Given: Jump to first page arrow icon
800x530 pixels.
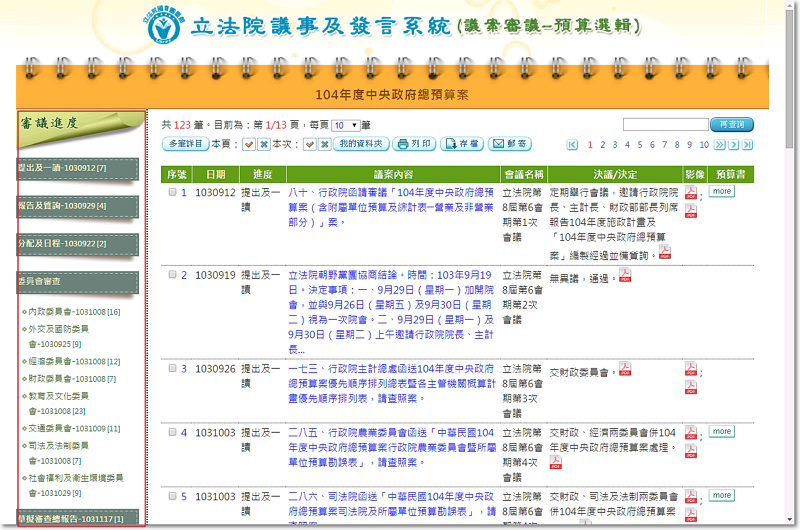Looking at the screenshot, I should pos(572,145).
